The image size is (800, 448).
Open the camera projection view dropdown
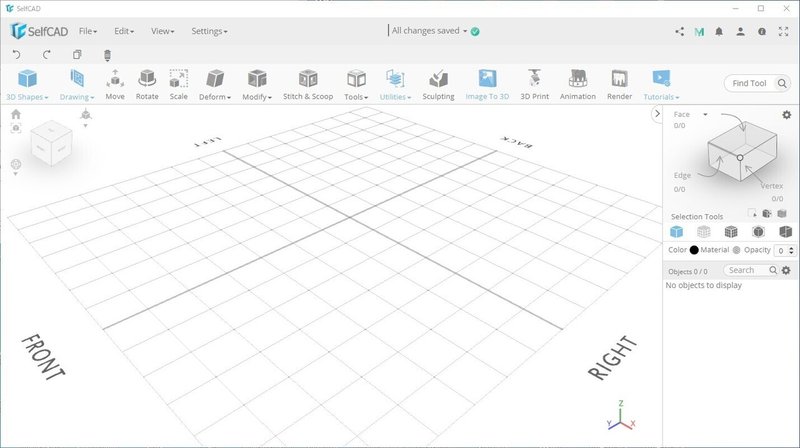tap(86, 117)
